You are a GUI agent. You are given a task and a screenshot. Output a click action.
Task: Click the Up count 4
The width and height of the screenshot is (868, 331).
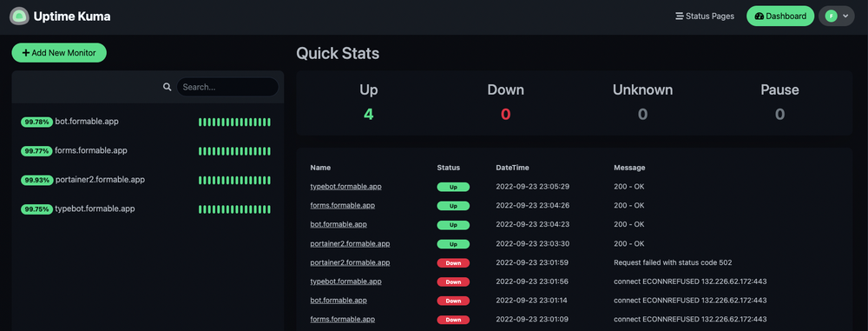point(369,114)
